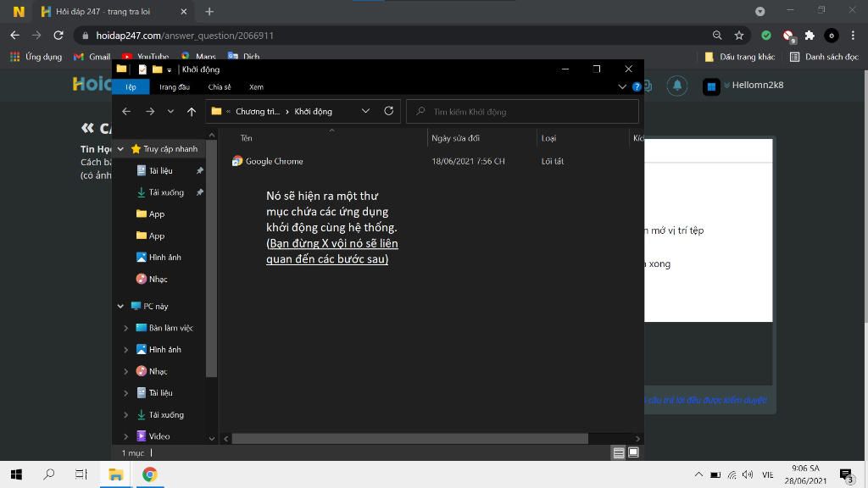Open the Explorer help question mark icon

[x=637, y=87]
